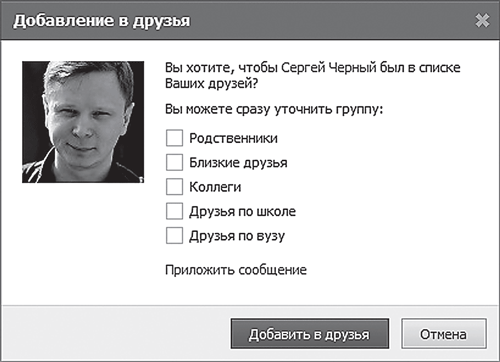Tick the Родственники checkbox
The image size is (500, 362).
coord(174,138)
